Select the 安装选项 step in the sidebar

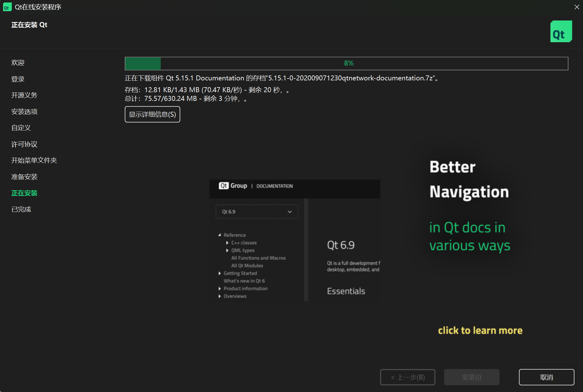[24, 111]
